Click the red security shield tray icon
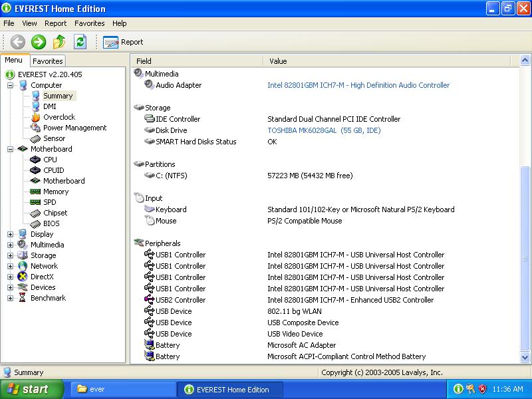 [482, 389]
